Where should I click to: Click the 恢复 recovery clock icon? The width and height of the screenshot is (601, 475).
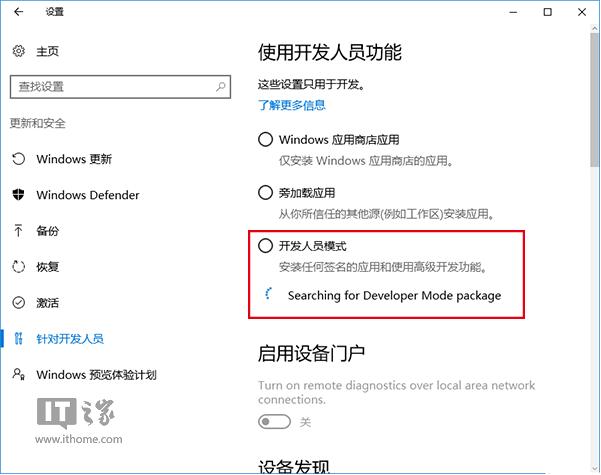click(18, 267)
